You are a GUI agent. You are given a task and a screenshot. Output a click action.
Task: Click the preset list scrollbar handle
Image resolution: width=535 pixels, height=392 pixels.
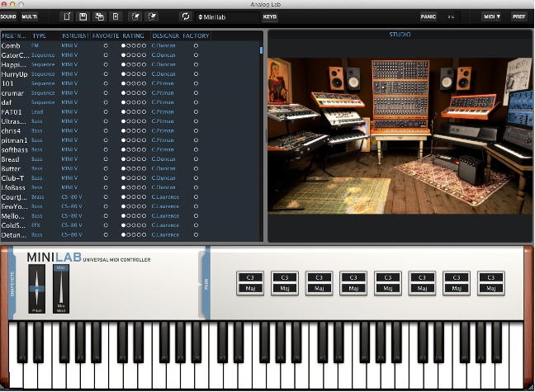pyautogui.click(x=262, y=50)
